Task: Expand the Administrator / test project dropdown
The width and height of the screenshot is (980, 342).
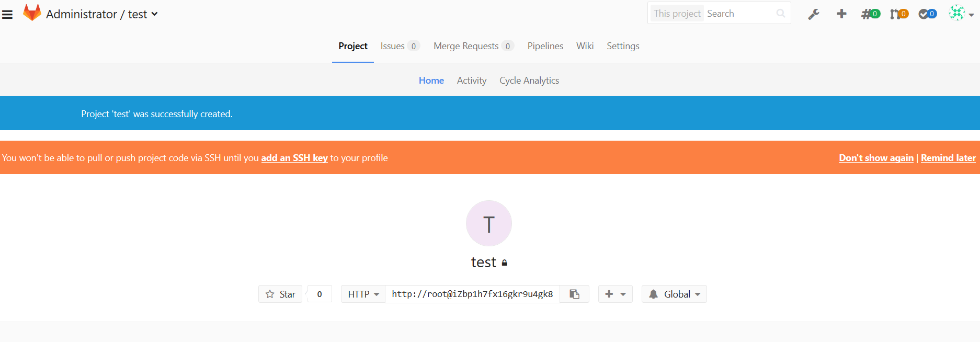Action: pos(154,14)
